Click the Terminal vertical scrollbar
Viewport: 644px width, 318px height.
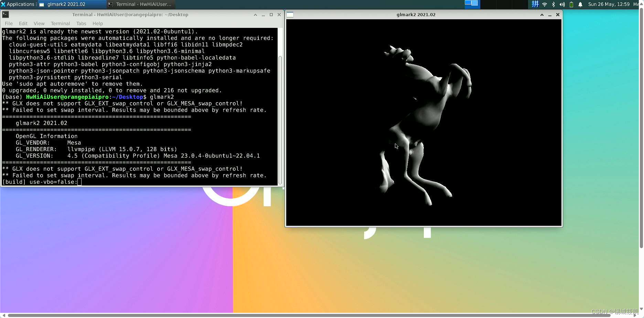click(x=280, y=120)
